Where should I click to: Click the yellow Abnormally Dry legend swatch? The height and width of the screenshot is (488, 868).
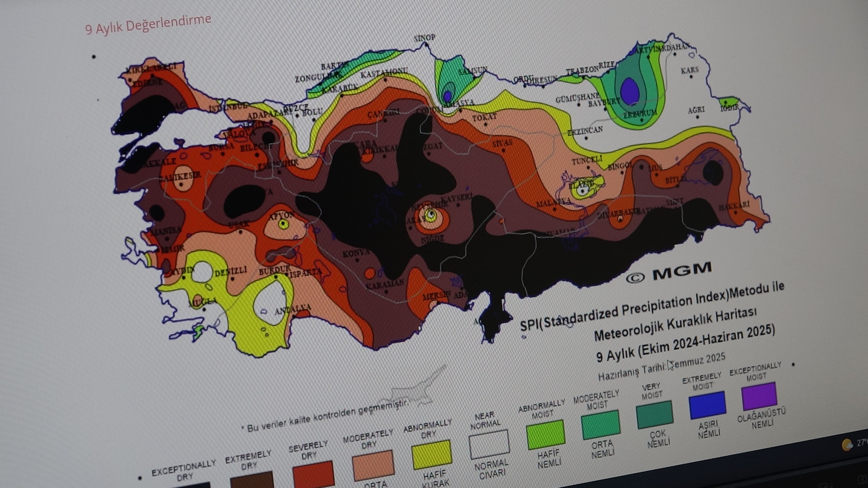432,455
